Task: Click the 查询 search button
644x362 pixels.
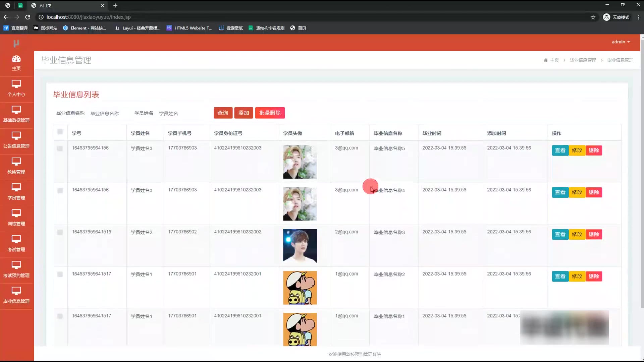Action: click(x=223, y=113)
